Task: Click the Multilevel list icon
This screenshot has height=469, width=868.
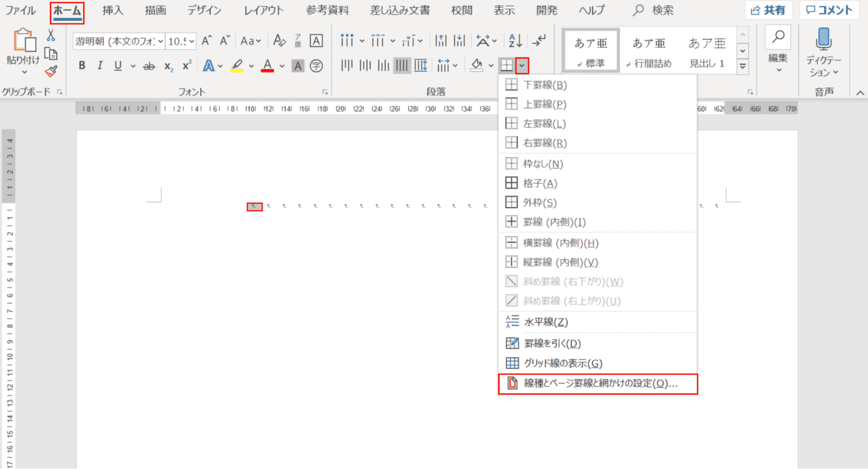Action: click(409, 41)
